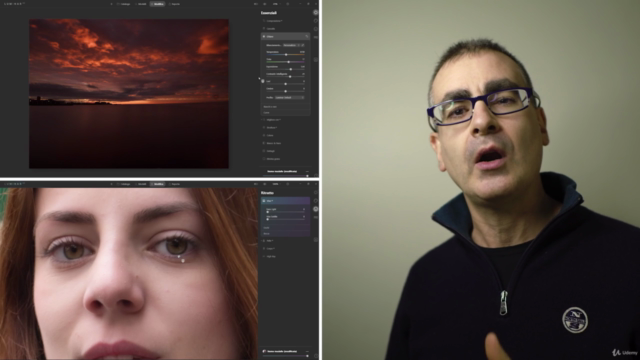Open Profilo Luminar Default dropdown

[x=289, y=98]
